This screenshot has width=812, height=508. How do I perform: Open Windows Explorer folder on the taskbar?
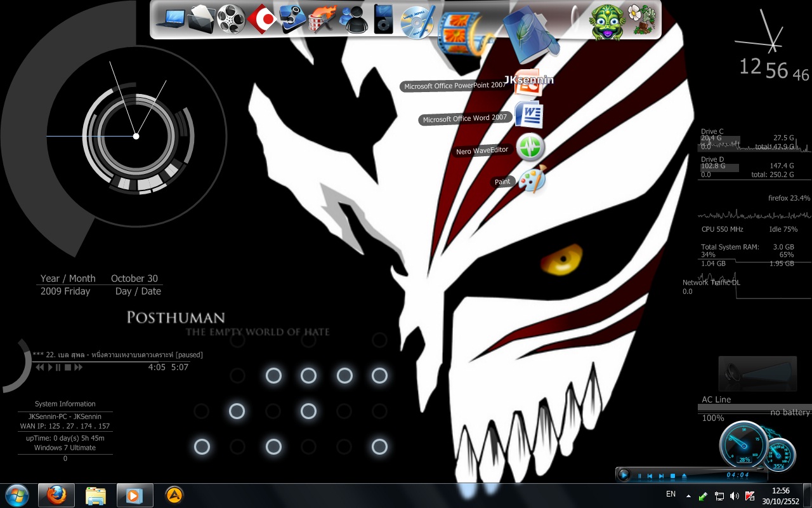[x=95, y=495]
